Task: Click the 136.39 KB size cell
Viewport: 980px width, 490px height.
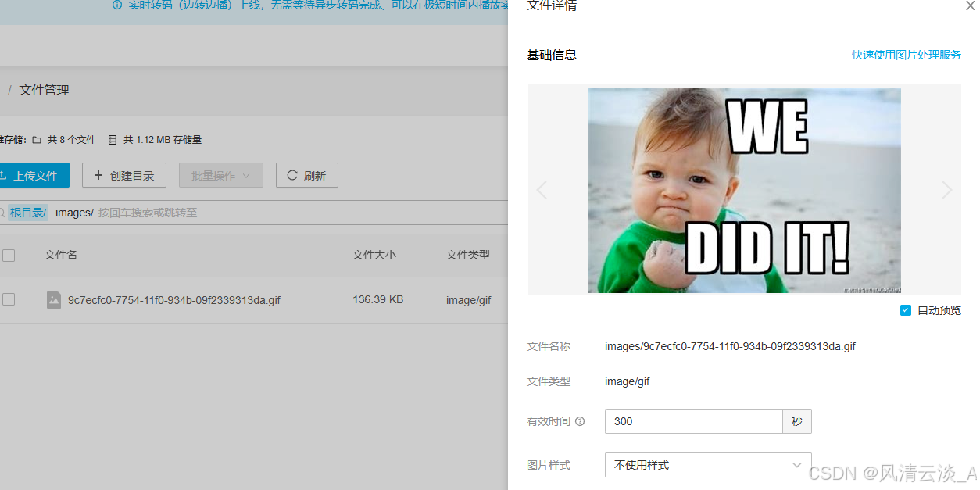Action: click(378, 299)
